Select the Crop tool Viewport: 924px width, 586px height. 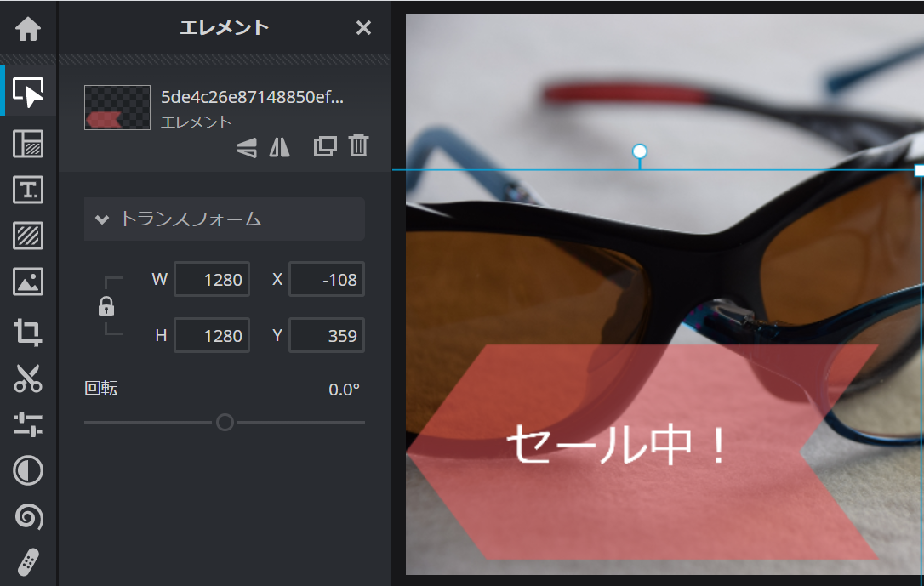28,332
